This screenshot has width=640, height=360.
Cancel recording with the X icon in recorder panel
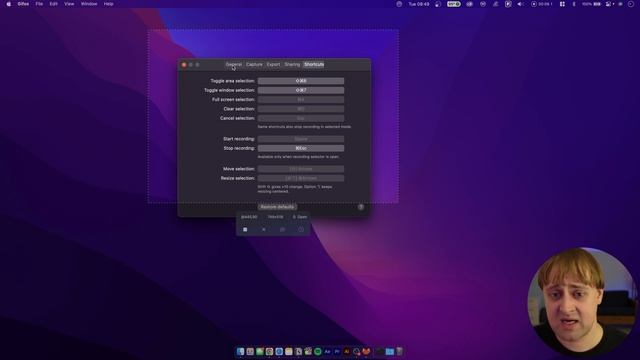click(264, 229)
